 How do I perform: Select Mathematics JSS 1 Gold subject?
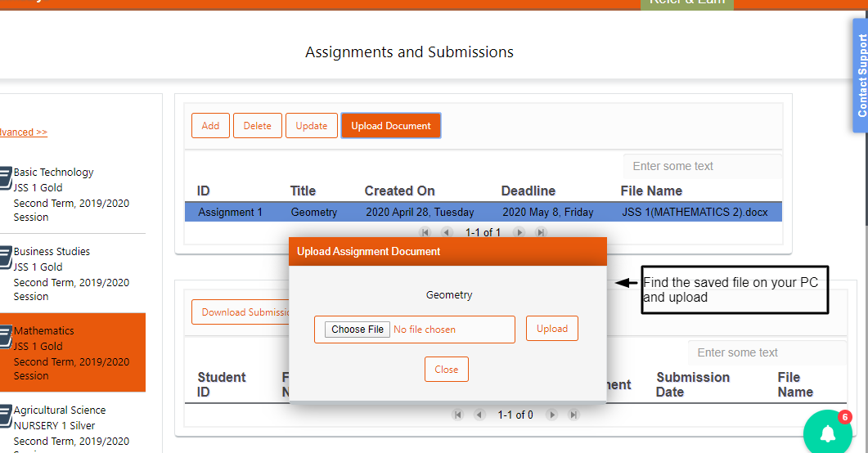click(73, 353)
